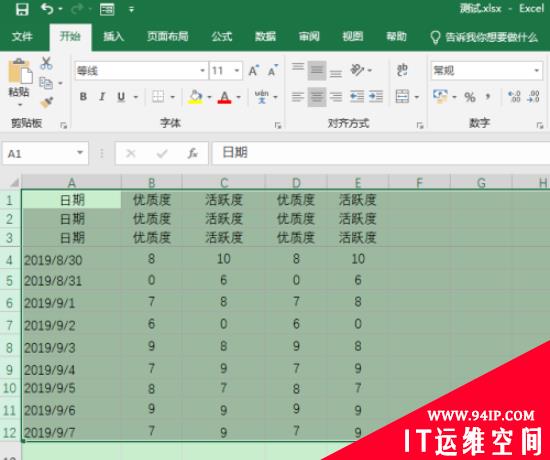Click the 粘贴 paste button
This screenshot has width=550, height=460.
click(x=19, y=82)
